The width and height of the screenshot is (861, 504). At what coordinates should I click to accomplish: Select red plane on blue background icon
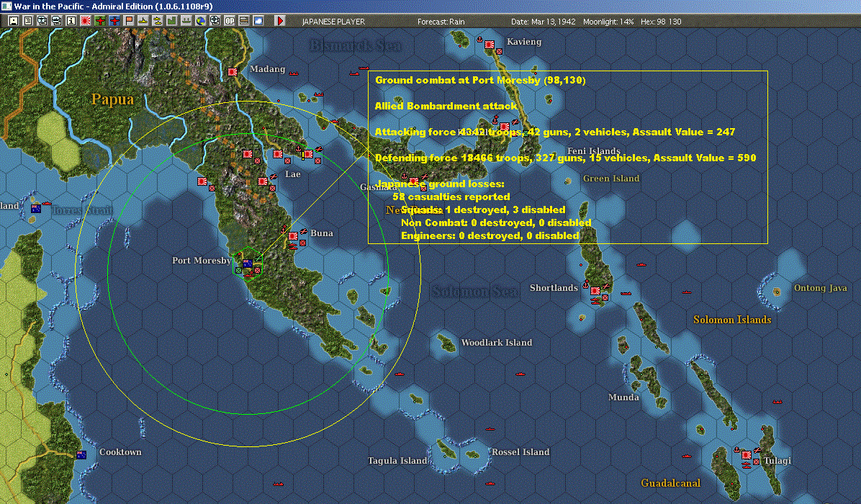(x=114, y=21)
